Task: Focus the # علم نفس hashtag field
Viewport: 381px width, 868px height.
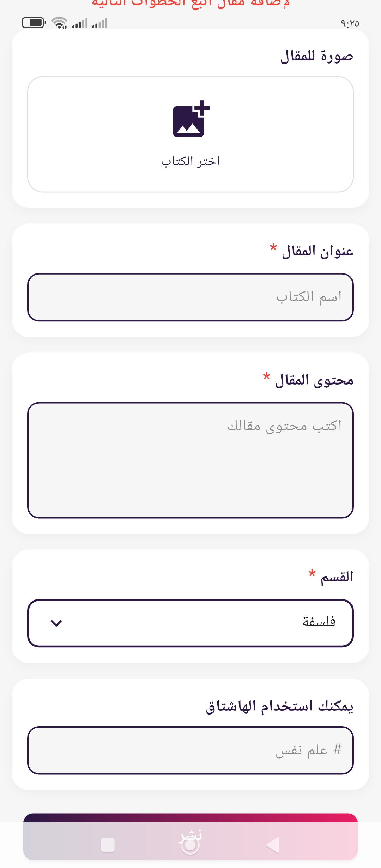Action: [190, 750]
